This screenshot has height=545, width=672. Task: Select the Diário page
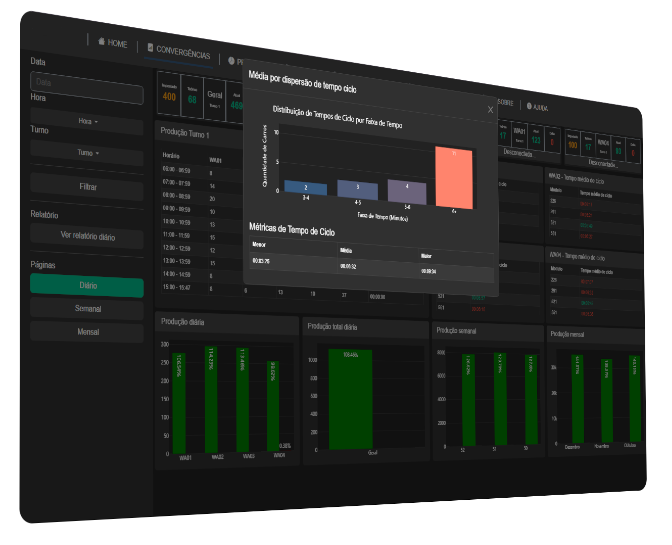(87, 286)
